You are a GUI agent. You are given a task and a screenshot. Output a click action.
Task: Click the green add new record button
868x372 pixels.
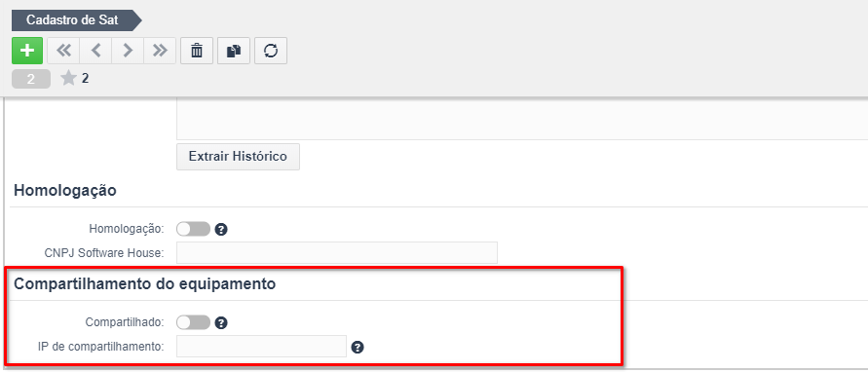coord(27,51)
